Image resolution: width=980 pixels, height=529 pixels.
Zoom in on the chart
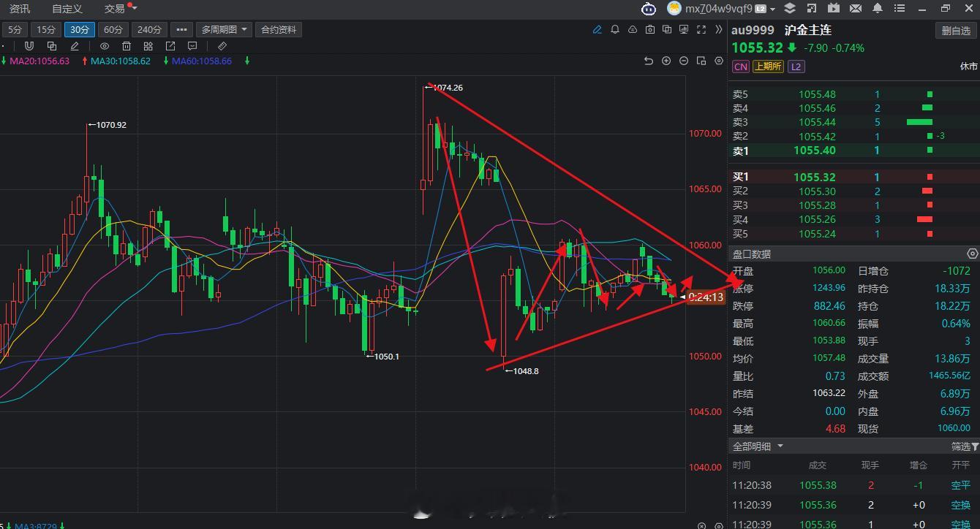(666, 61)
